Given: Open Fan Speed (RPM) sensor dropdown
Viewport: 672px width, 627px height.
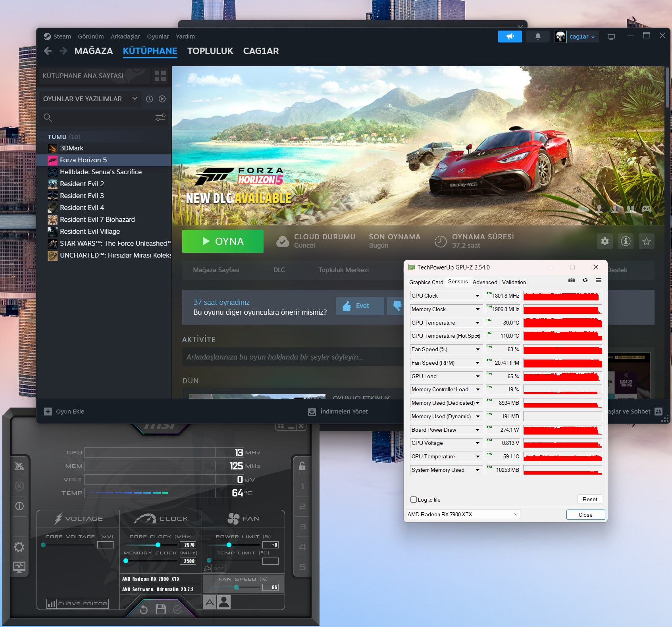Looking at the screenshot, I should (x=478, y=363).
